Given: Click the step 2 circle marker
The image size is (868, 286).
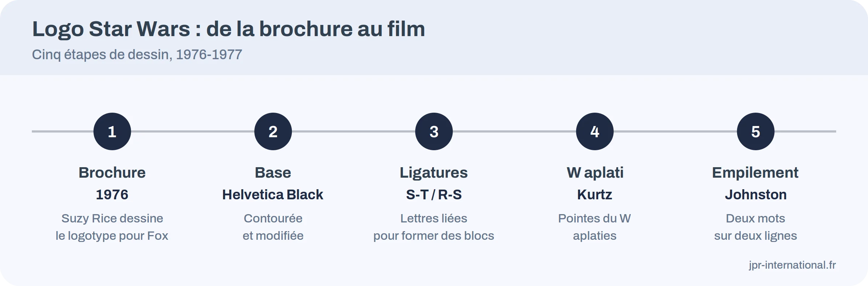Looking at the screenshot, I should click(273, 131).
